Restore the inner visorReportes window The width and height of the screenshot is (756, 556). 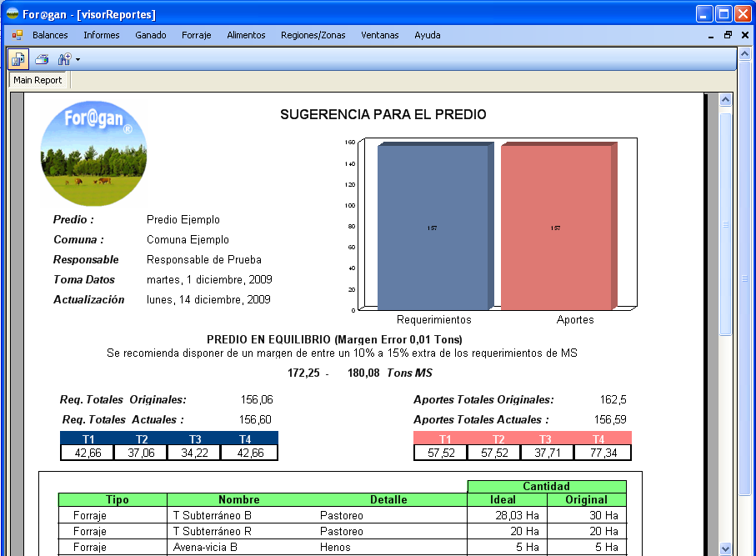pyautogui.click(x=727, y=35)
